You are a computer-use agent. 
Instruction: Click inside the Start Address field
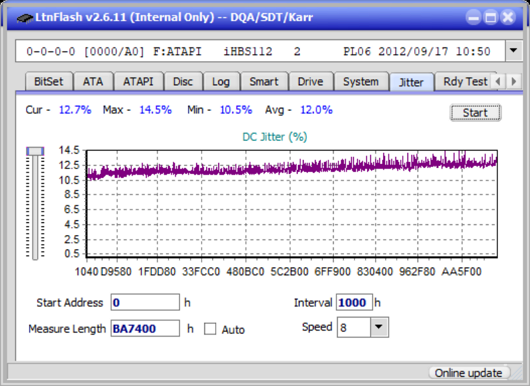point(145,302)
